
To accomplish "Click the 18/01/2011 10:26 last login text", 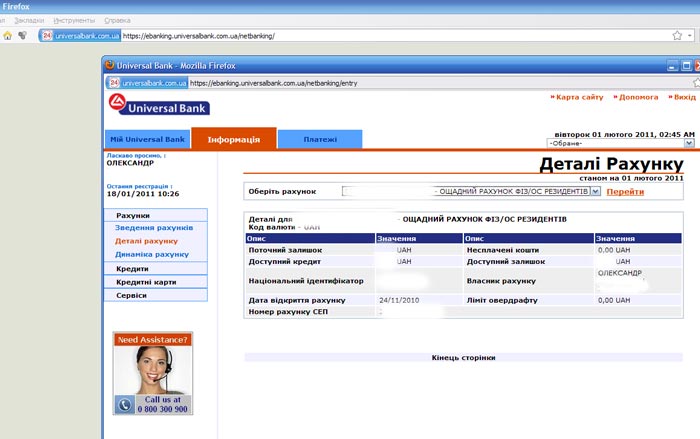I will [143, 194].
